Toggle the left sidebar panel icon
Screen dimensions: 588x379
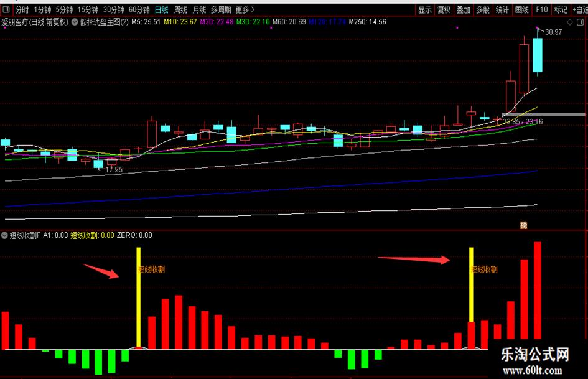pos(6,9)
